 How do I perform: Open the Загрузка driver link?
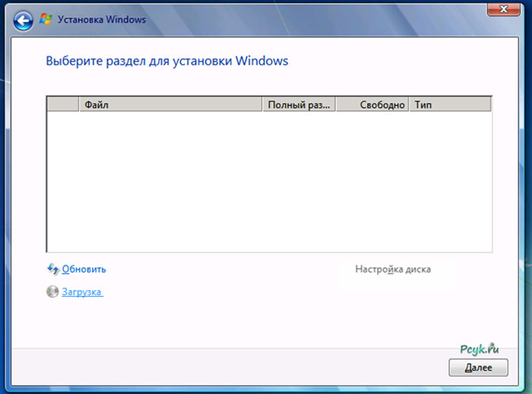(82, 292)
